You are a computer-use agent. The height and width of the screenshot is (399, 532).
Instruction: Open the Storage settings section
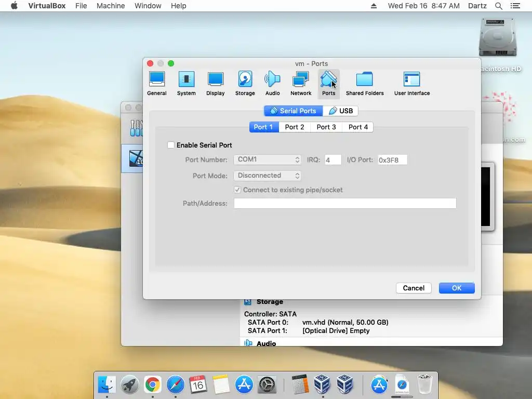pyautogui.click(x=245, y=84)
